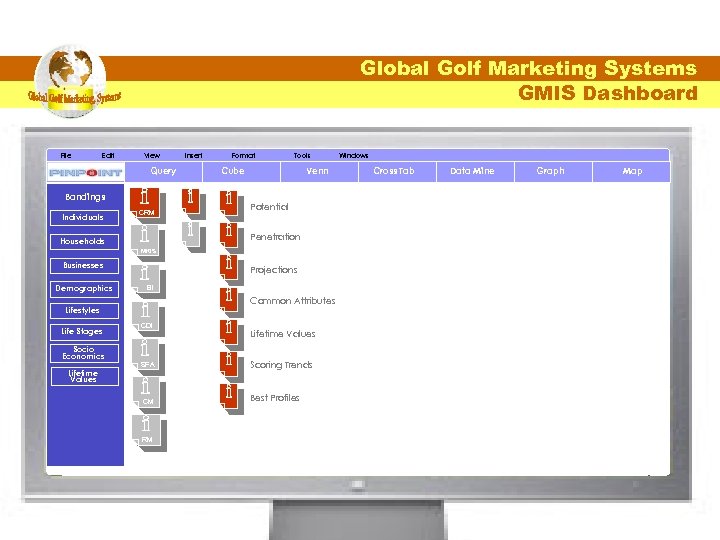
Task: Click the Lifetime Values sidebar button
Action: tap(84, 376)
